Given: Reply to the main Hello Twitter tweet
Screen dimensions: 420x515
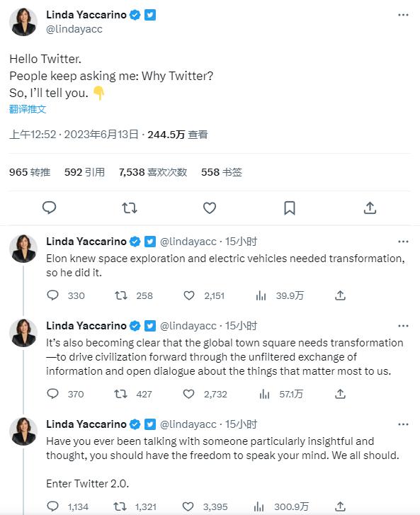Looking at the screenshot, I should coord(50,208).
